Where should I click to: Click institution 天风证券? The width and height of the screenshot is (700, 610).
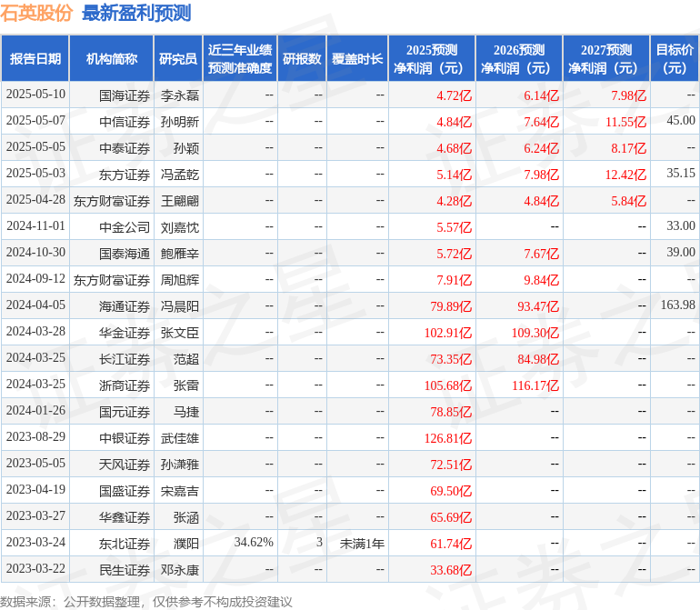(125, 465)
